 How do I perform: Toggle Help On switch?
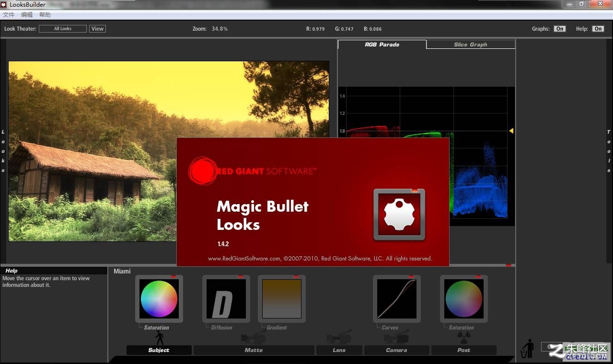click(598, 29)
